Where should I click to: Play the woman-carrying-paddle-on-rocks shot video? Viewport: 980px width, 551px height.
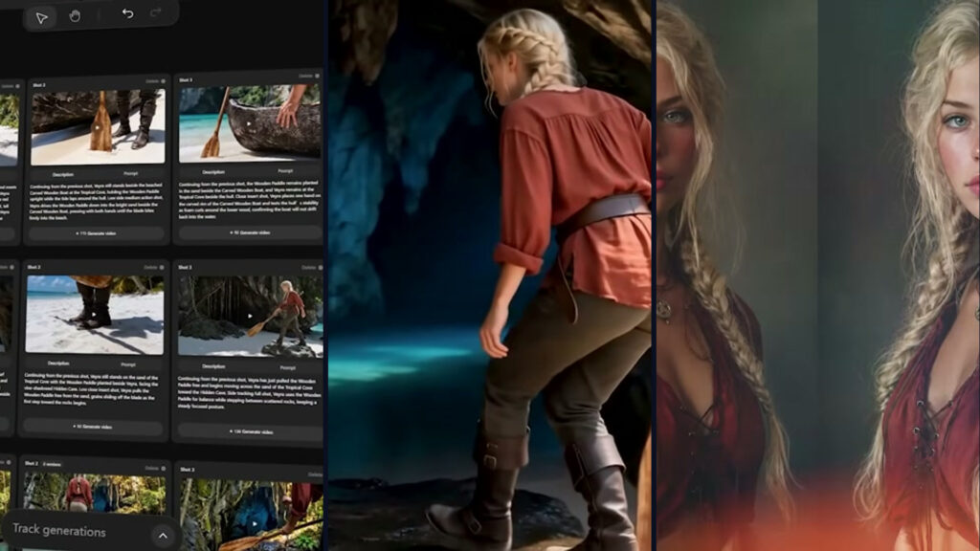point(250,316)
